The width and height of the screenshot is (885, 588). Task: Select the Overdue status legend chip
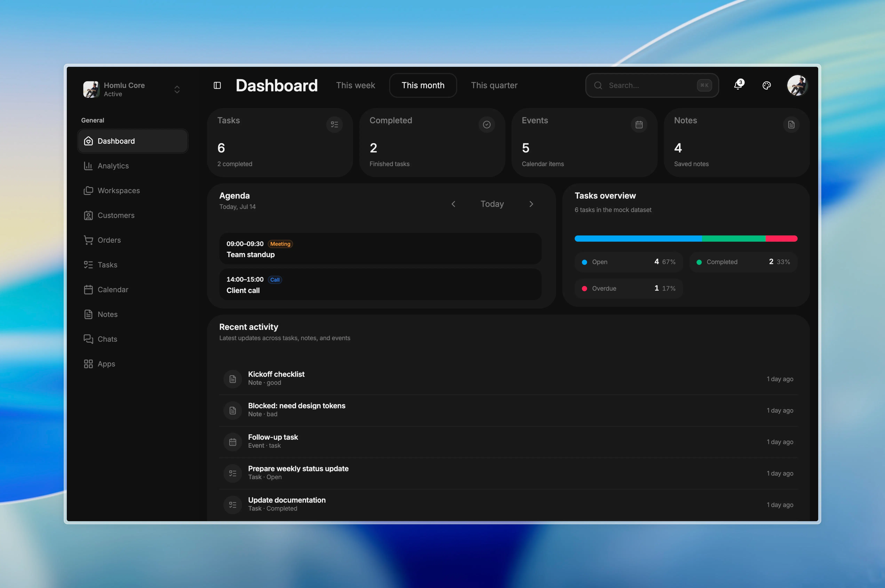click(628, 288)
